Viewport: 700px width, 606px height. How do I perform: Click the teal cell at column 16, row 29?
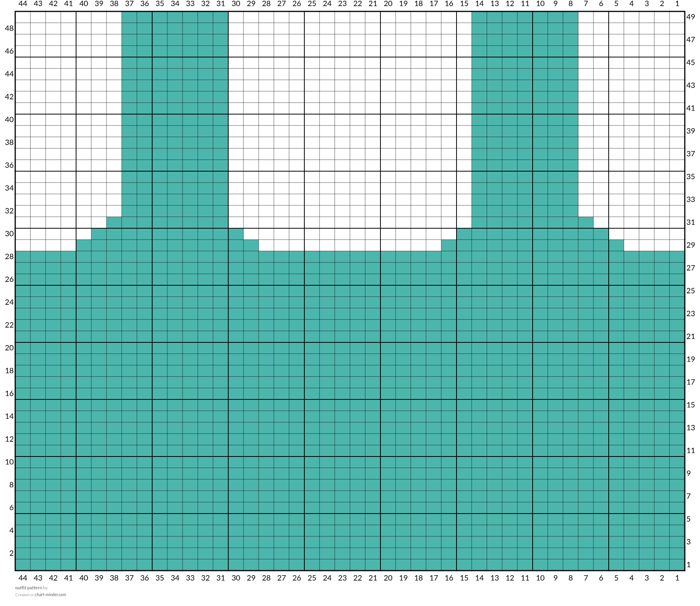point(449,245)
